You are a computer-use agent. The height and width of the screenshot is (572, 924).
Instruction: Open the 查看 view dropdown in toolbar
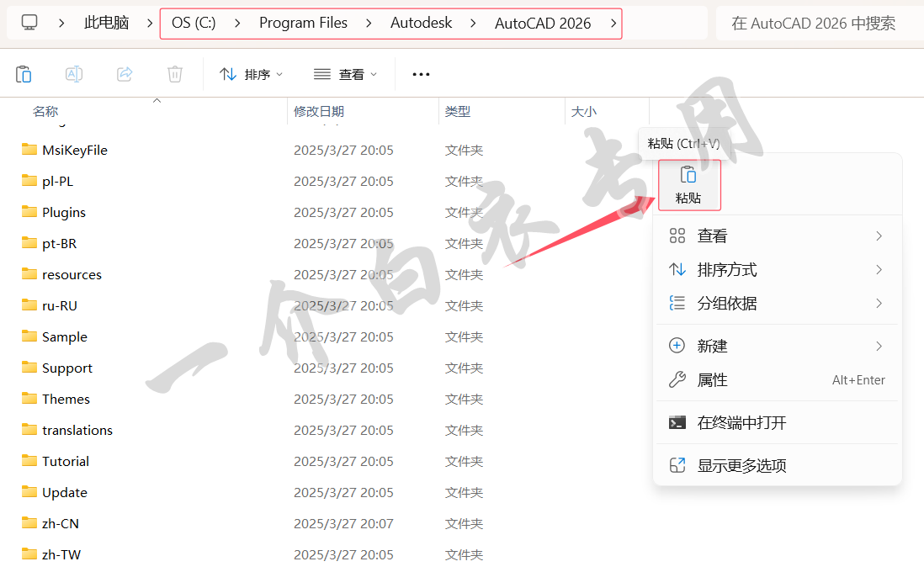(345, 74)
